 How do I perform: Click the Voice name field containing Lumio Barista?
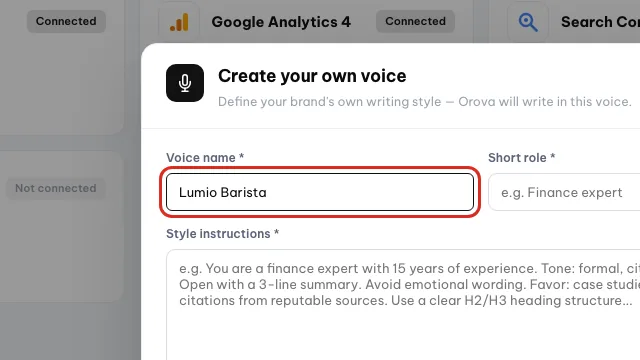pos(320,192)
